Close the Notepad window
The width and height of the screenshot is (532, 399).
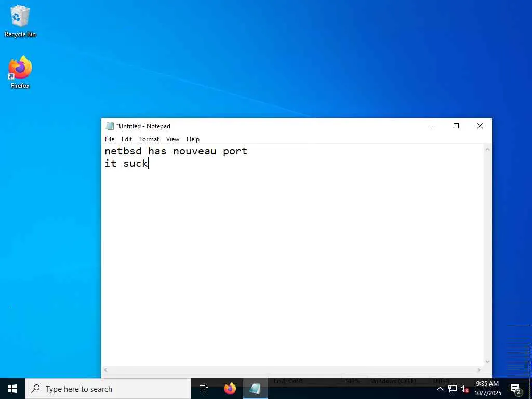[x=480, y=126]
